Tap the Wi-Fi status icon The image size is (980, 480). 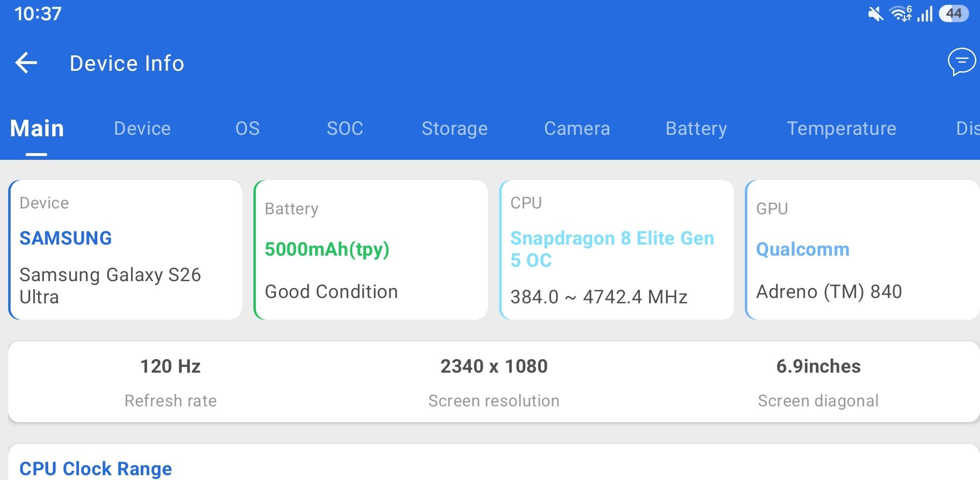tap(901, 14)
